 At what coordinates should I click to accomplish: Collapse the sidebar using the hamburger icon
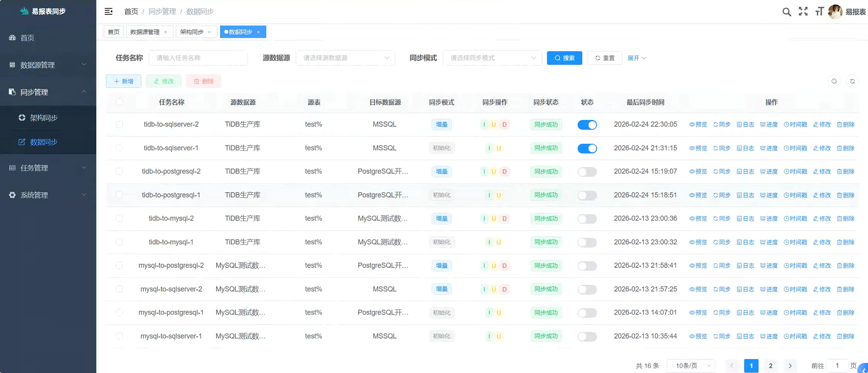[x=108, y=12]
